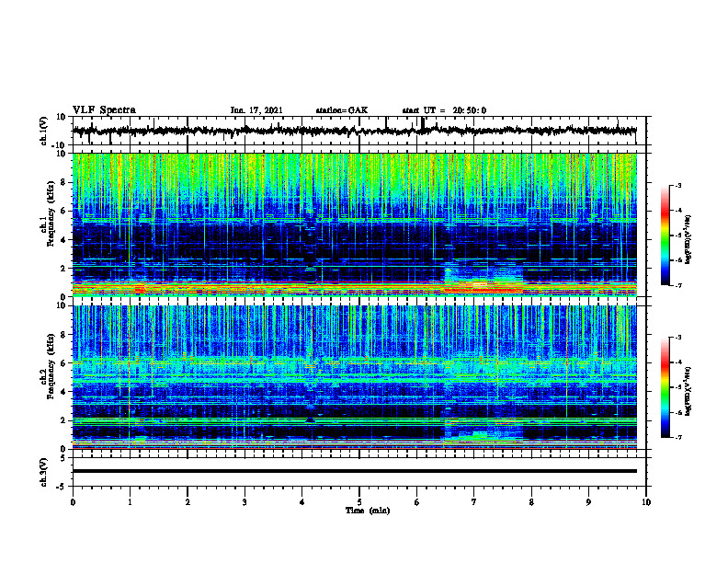
Task: Click the time axis tick label "9"
Action: pyautogui.click(x=588, y=502)
